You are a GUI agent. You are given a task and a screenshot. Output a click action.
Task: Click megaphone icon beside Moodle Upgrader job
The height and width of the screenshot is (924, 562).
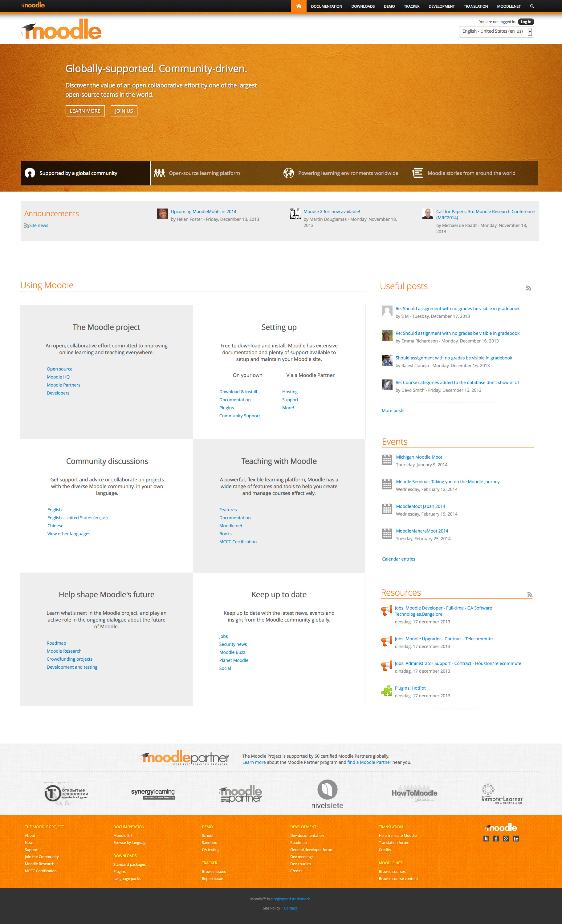(x=386, y=641)
